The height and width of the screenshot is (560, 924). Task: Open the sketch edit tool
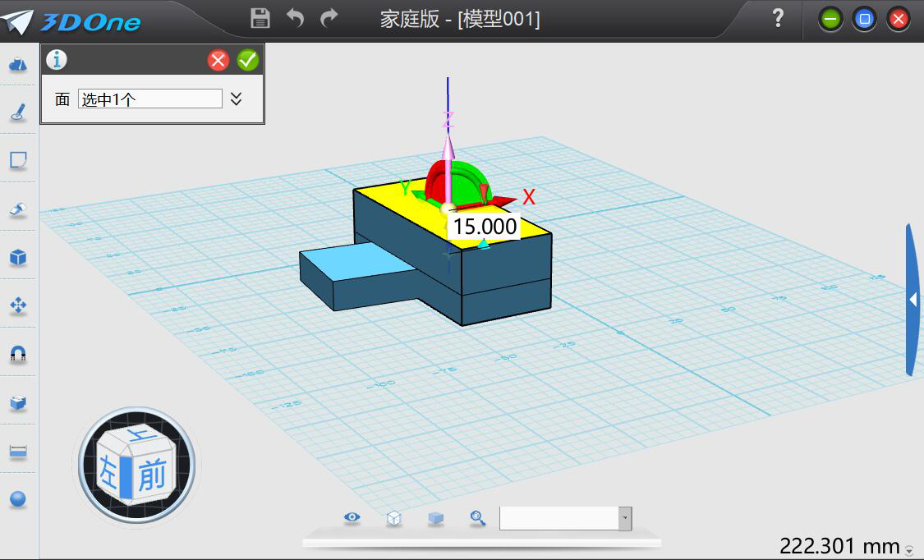pos(18,160)
